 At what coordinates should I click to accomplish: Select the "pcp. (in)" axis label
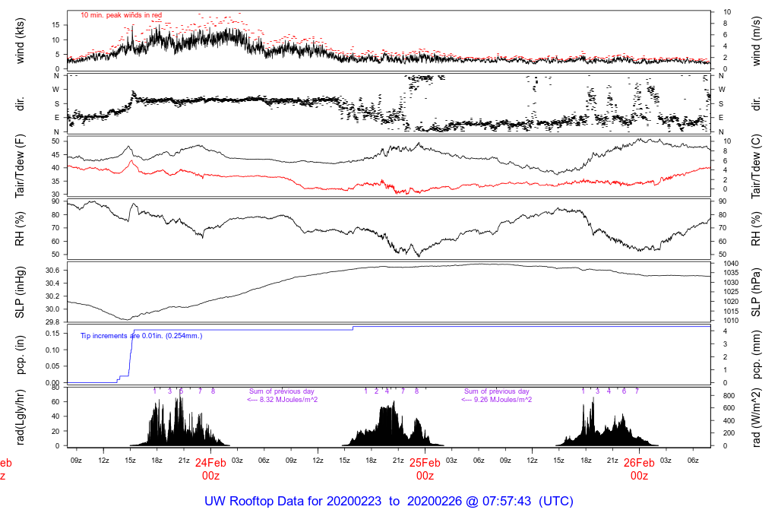tap(20, 355)
